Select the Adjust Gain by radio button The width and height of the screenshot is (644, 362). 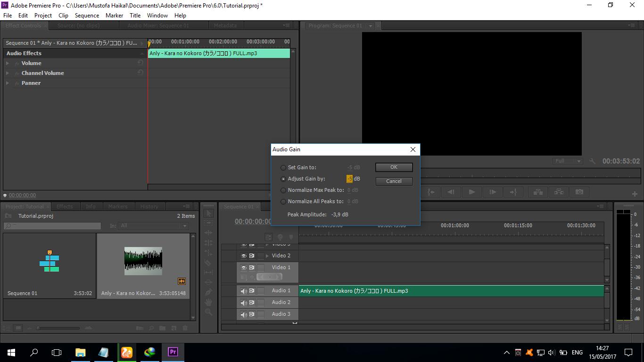(x=283, y=179)
